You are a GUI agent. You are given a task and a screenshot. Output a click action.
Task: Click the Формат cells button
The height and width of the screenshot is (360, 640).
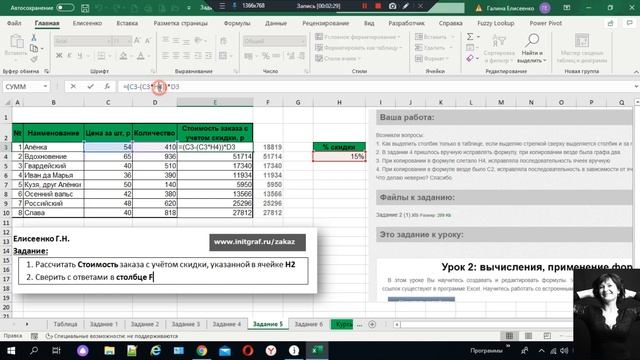click(431, 59)
